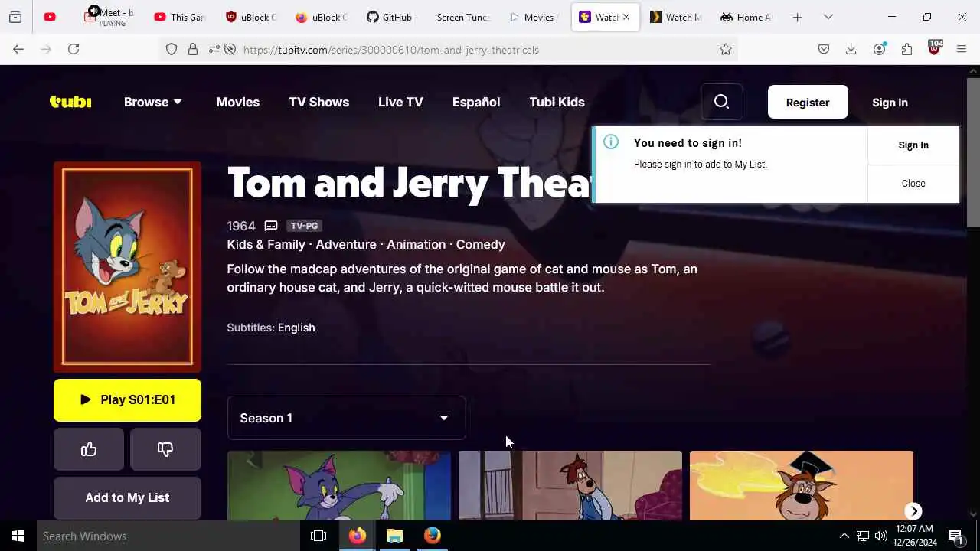The image size is (980, 551).
Task: Click the site padlock icon
Action: click(193, 49)
